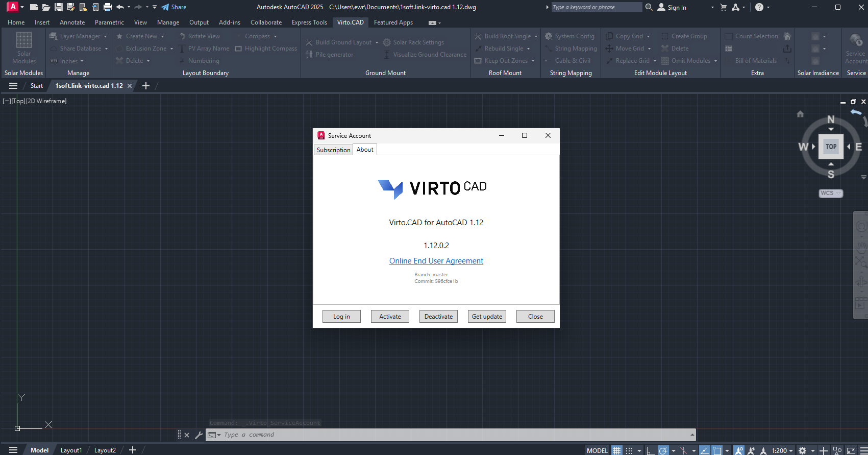
Task: Click the Start file tab
Action: click(x=37, y=86)
